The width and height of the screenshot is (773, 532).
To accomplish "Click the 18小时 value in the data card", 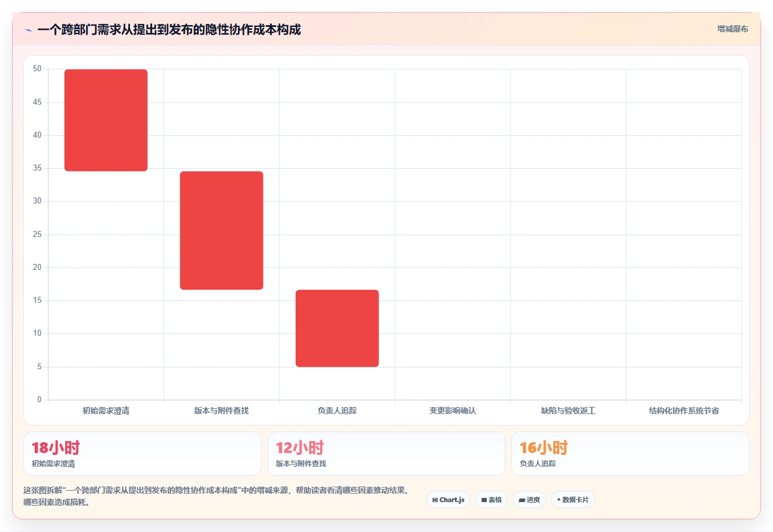I will pos(56,448).
